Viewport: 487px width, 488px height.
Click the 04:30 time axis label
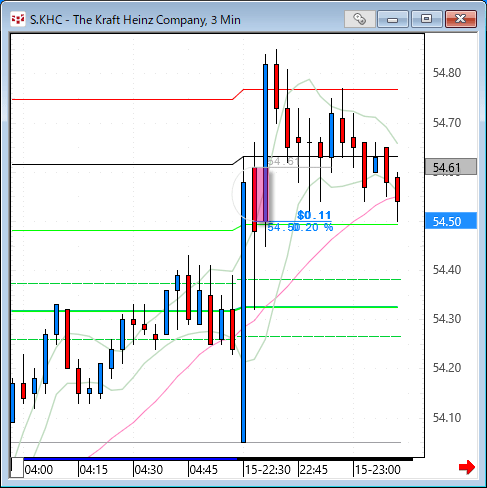point(149,470)
